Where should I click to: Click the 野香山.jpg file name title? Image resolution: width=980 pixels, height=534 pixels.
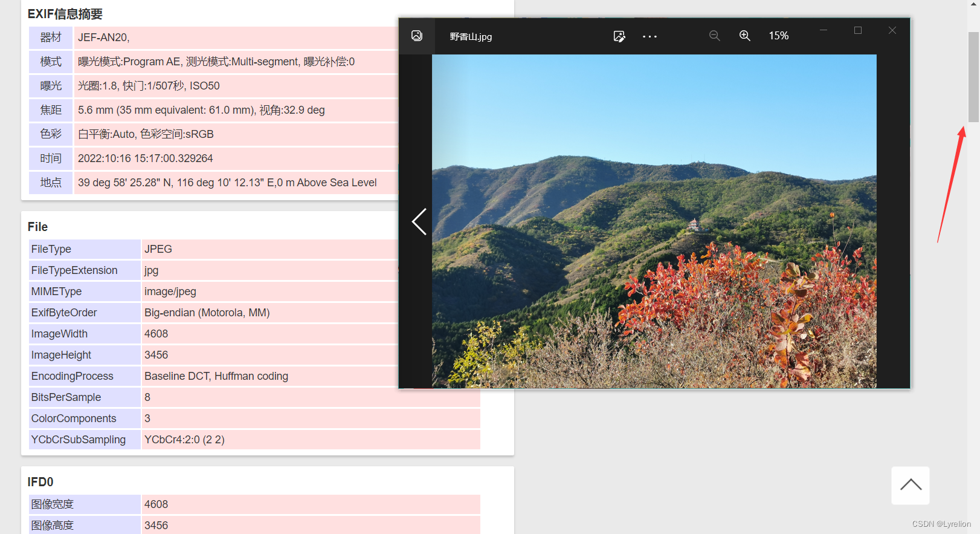(x=471, y=36)
